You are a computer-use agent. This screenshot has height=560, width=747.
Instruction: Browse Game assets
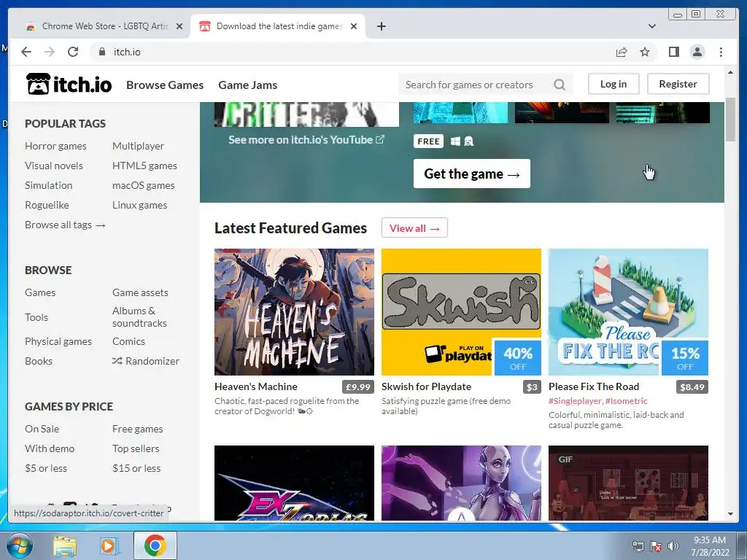pos(140,292)
